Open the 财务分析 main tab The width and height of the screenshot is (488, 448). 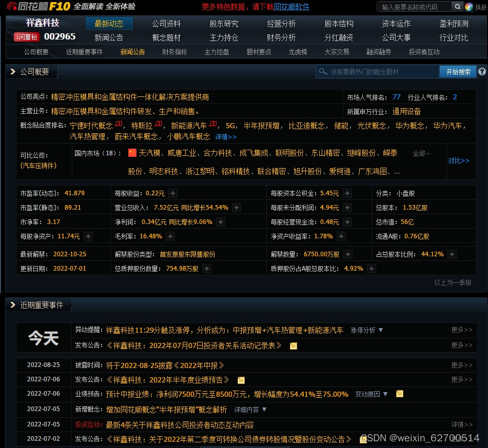point(281,37)
